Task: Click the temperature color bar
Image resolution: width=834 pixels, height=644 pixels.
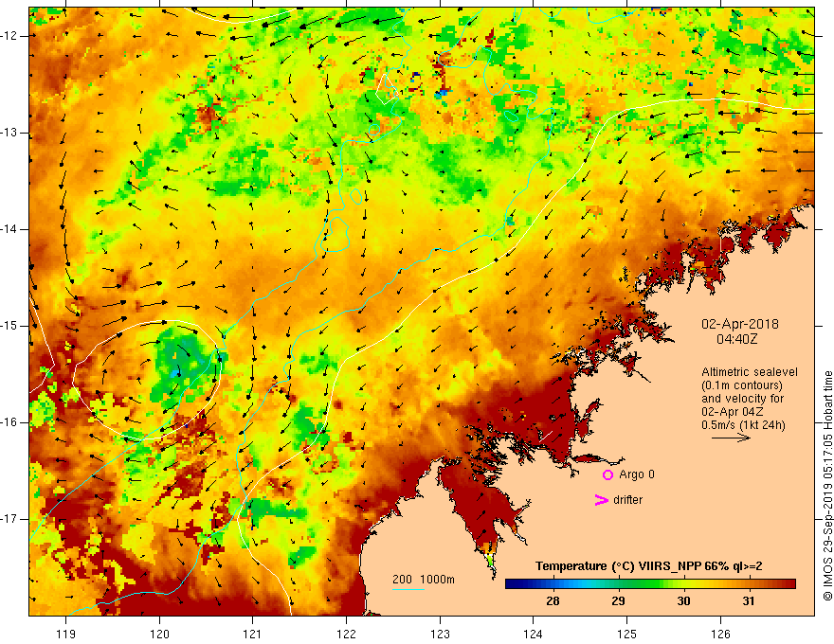Action: point(650,584)
